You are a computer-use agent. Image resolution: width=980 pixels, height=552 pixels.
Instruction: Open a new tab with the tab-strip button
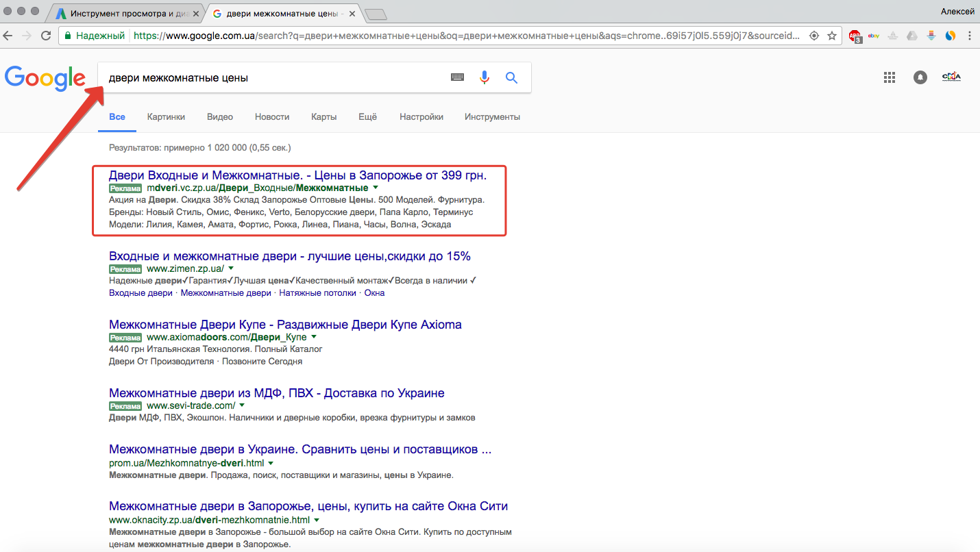[x=376, y=14]
